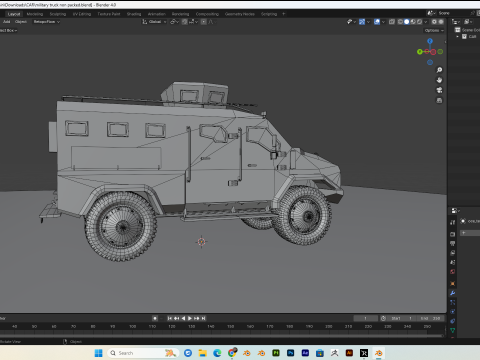
Task: Switch to the Shading workspace tab
Action: coord(134,14)
